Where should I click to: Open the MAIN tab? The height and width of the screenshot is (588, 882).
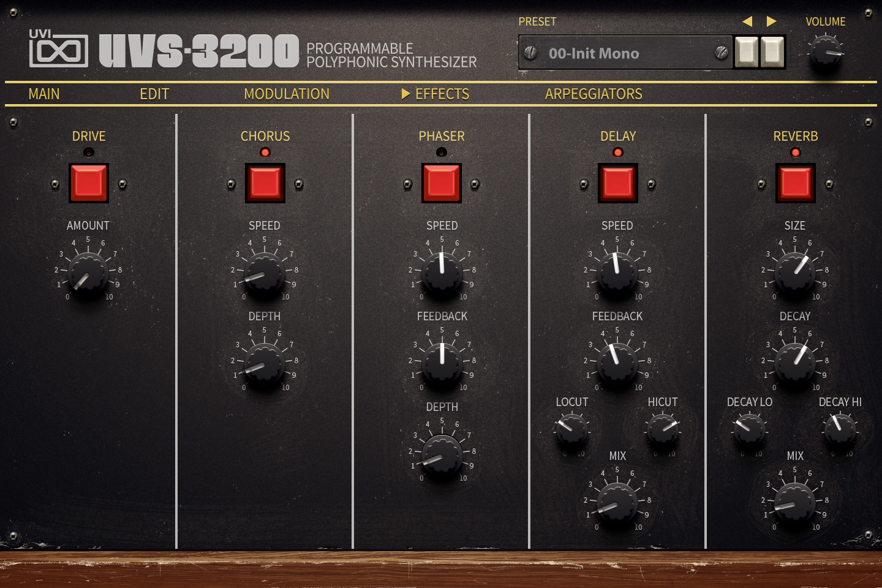click(x=44, y=94)
